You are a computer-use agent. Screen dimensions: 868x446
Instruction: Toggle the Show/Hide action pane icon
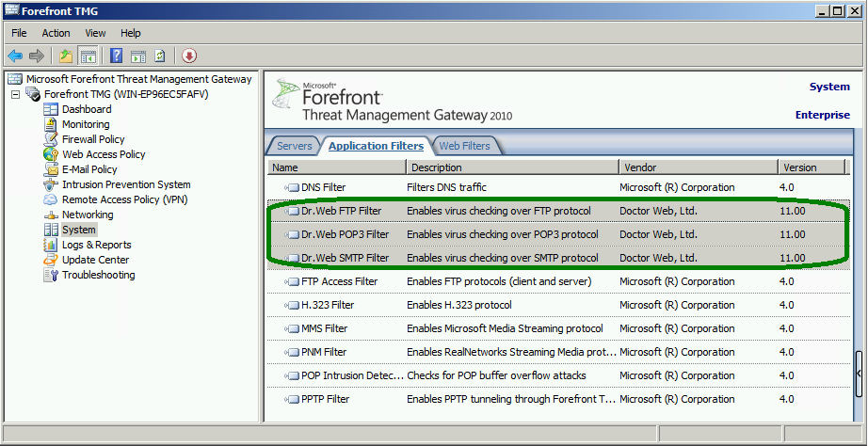(138, 56)
